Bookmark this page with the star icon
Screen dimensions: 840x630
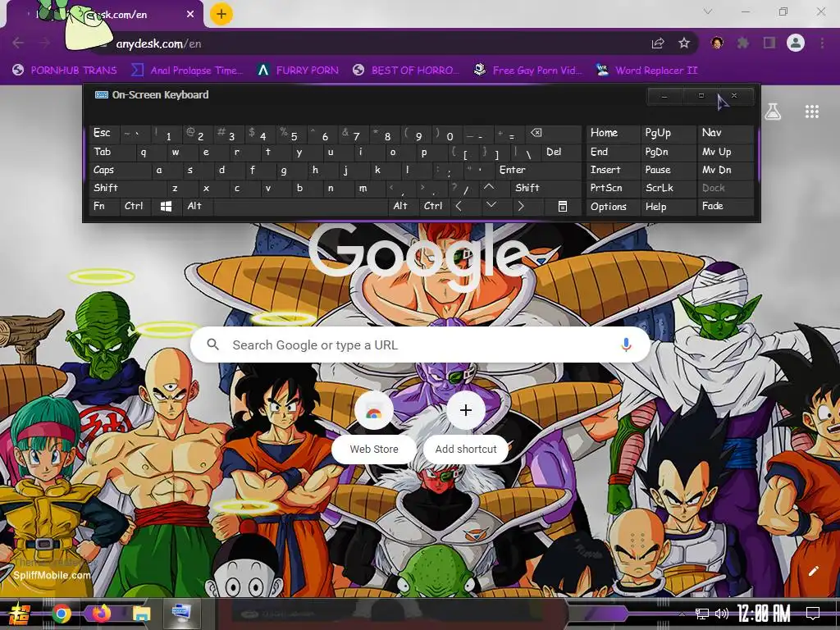684,43
